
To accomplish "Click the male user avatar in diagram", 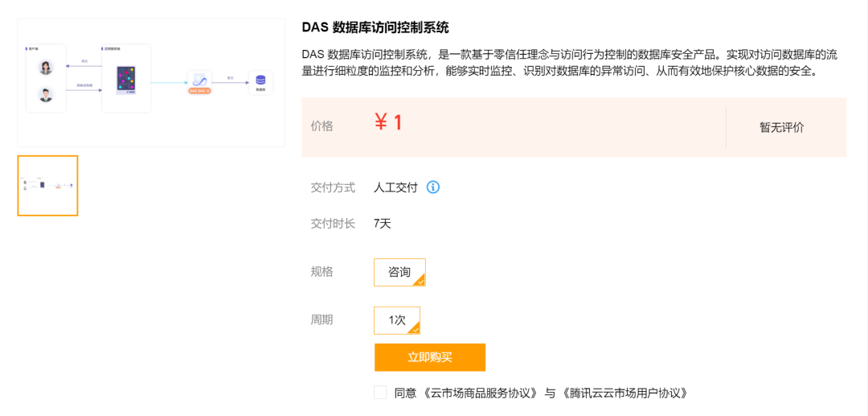I will [x=46, y=95].
